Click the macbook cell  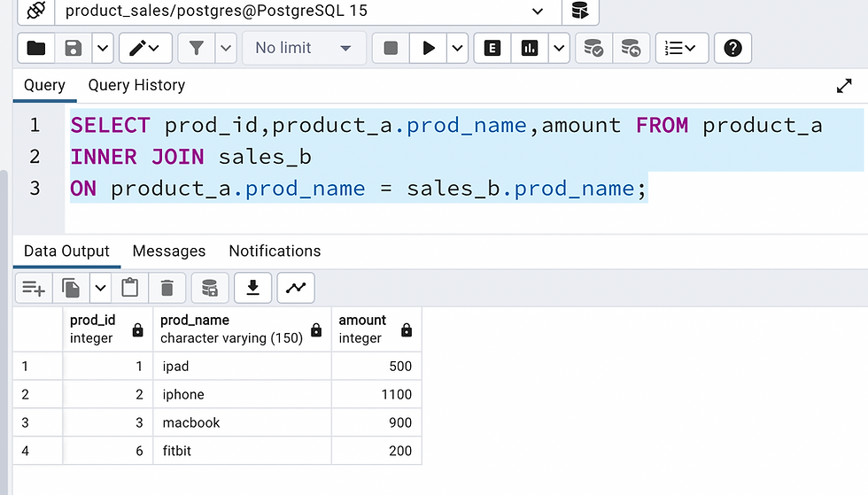click(x=243, y=423)
